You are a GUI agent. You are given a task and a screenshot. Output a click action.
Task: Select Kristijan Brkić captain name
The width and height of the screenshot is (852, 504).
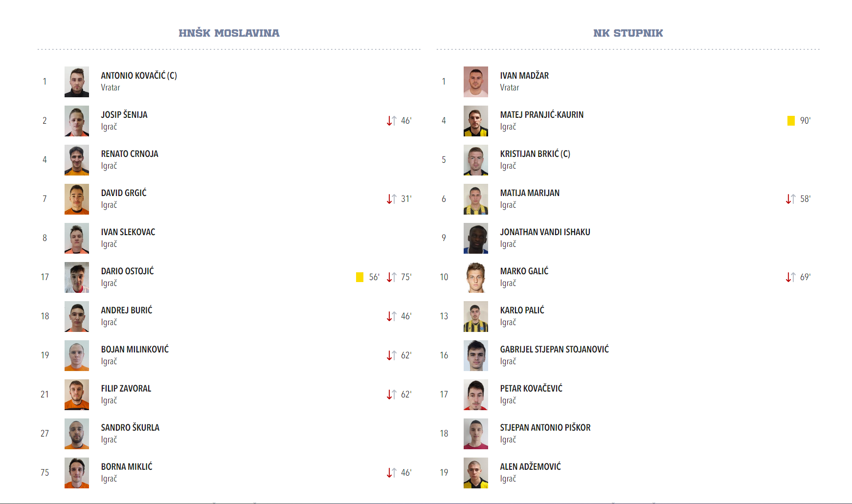point(535,154)
